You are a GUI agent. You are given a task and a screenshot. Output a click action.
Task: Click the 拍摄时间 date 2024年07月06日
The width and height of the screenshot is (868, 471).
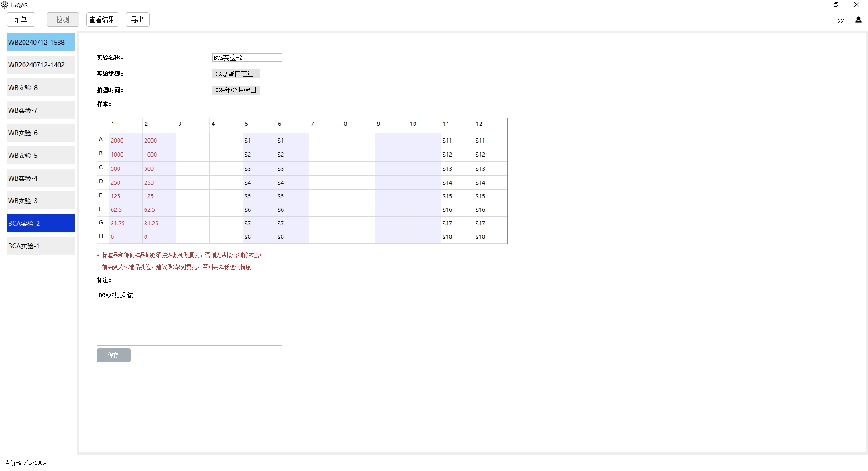click(x=236, y=90)
